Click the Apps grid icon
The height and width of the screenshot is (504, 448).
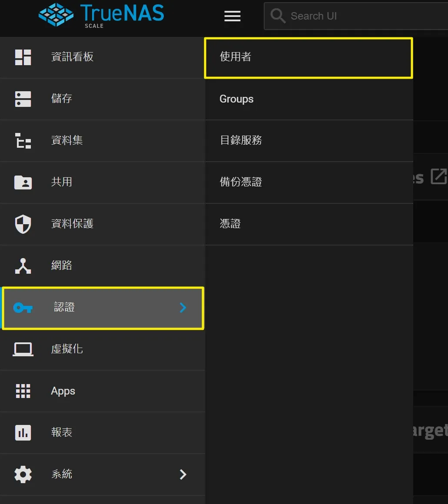[23, 391]
